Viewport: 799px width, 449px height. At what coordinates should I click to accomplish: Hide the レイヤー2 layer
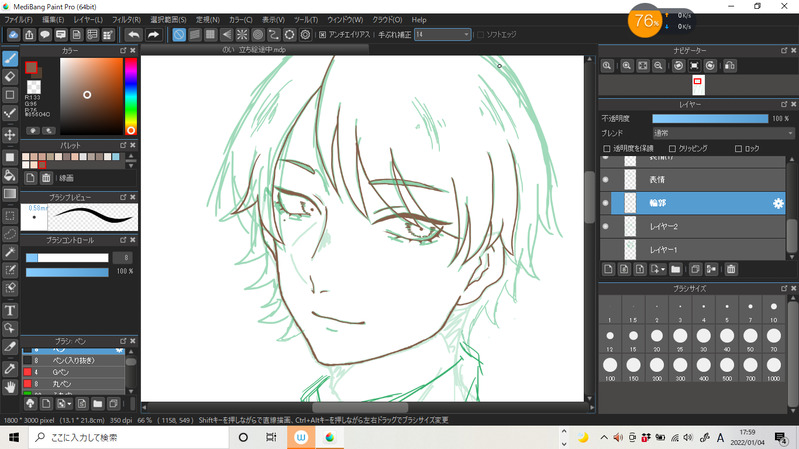pos(605,226)
